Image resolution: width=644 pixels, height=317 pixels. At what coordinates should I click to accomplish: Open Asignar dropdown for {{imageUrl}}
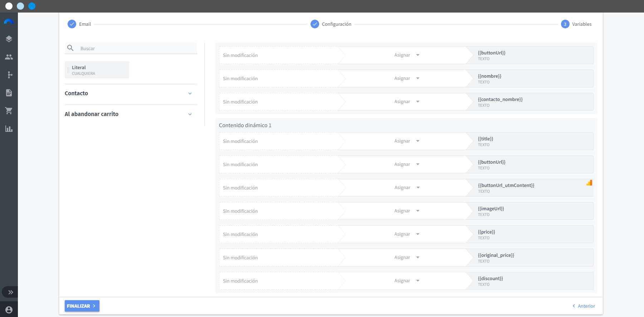(x=407, y=211)
